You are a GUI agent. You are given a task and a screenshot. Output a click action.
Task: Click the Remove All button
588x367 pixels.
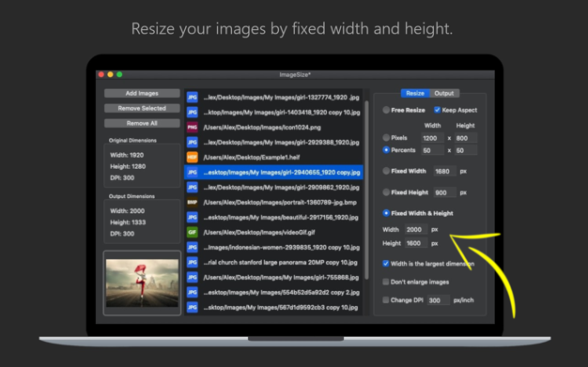tap(142, 123)
